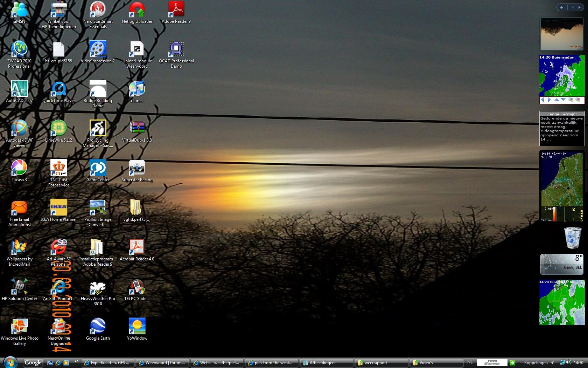Image resolution: width=588 pixels, height=368 pixels.
Task: Open the Adobe Reader 9 shortcut
Action: (x=176, y=12)
